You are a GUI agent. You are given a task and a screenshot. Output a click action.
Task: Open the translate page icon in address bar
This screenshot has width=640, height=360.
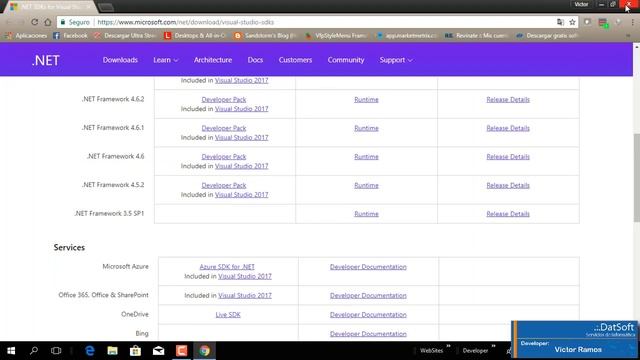[560, 22]
